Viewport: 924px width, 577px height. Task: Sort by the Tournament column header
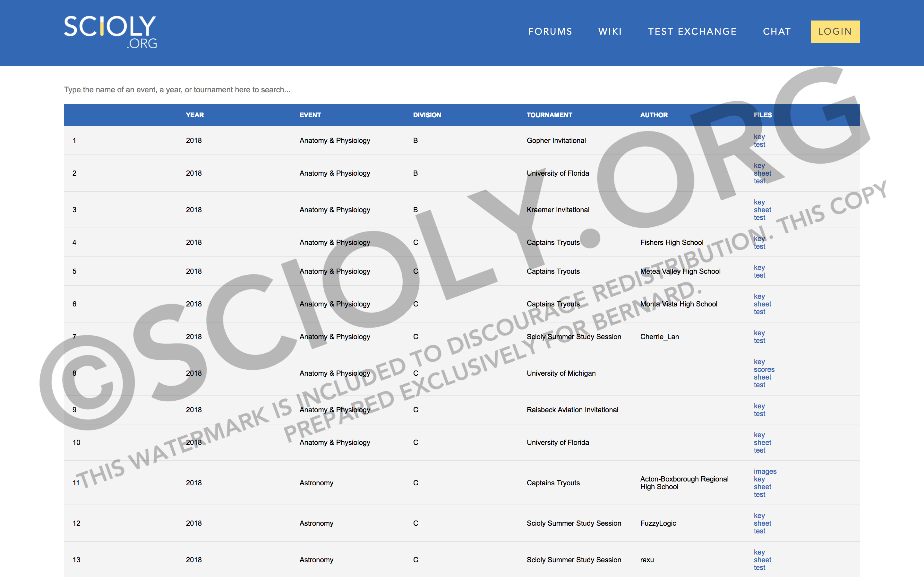tap(549, 115)
